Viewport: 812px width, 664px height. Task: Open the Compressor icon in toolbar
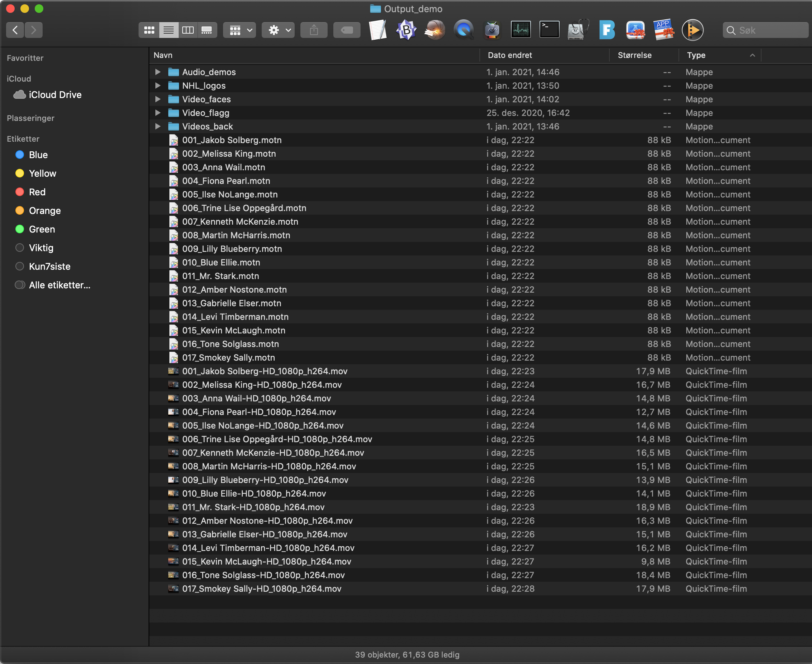492,30
